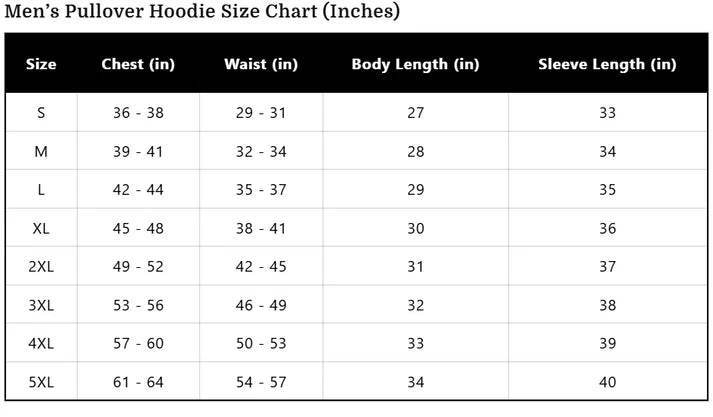
Task: Select the 2XL size row label
Action: pyautogui.click(x=41, y=267)
